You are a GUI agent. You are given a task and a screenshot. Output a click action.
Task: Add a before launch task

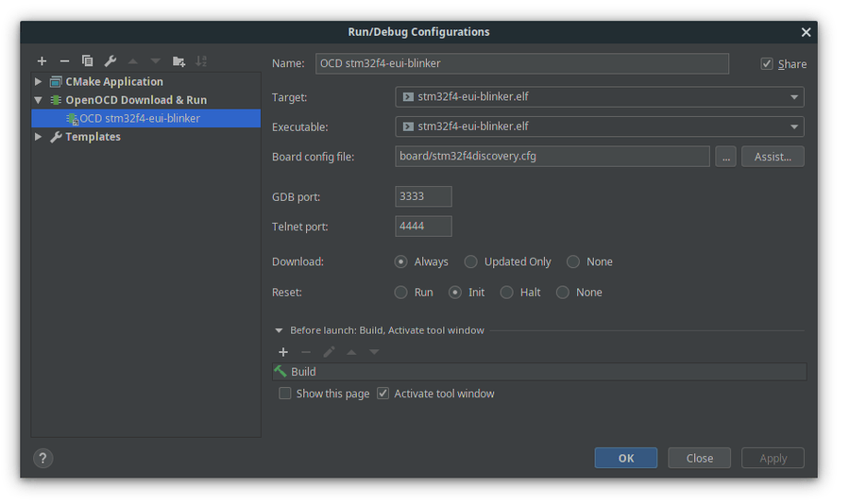pyautogui.click(x=283, y=352)
